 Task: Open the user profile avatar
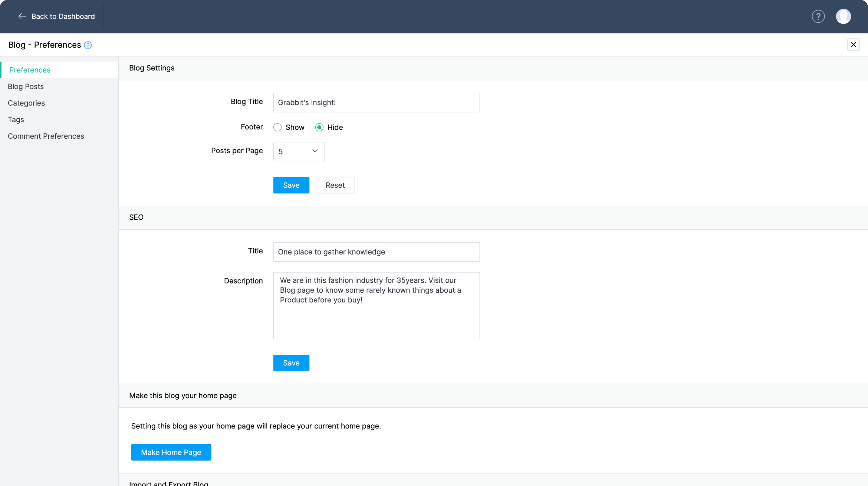(843, 16)
